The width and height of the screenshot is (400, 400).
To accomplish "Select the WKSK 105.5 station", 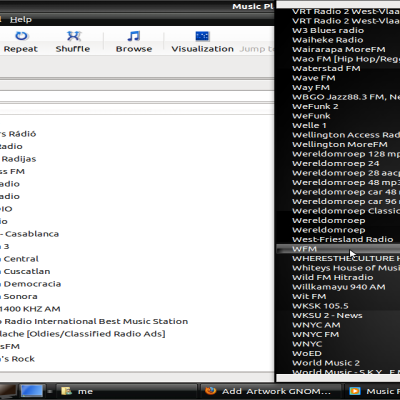I will pos(320,306).
